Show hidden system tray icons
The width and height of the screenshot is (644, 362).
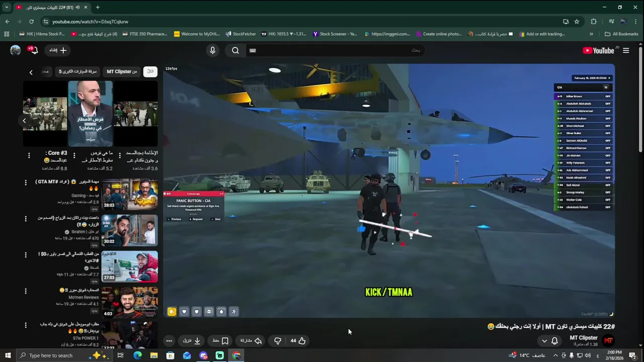tap(555, 355)
